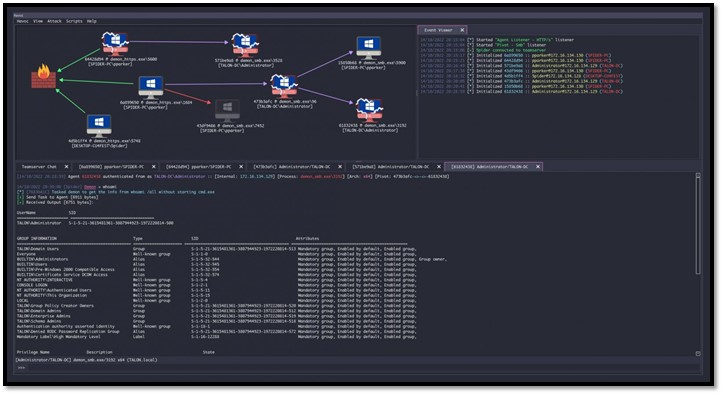This screenshot has height=395, width=723.
Task: Select DESKTOP agent demon_https.exe\5748 Spider node
Action: pyautogui.click(x=99, y=126)
